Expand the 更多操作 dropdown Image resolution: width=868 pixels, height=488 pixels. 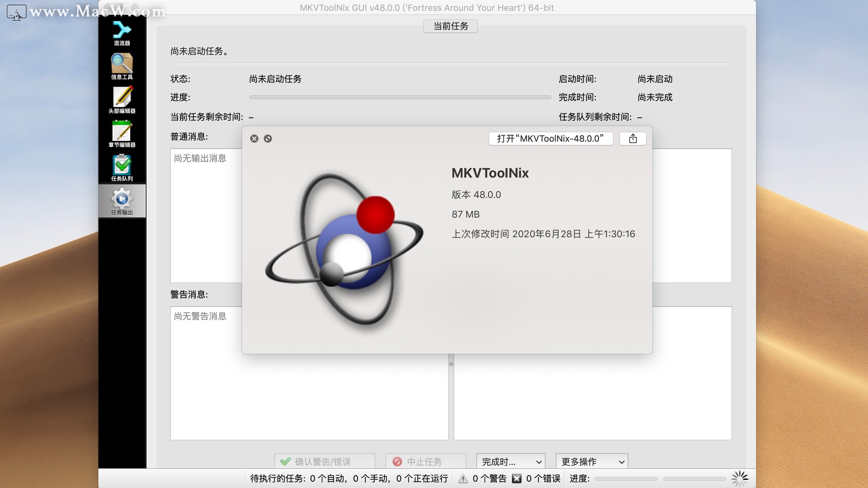coord(592,461)
